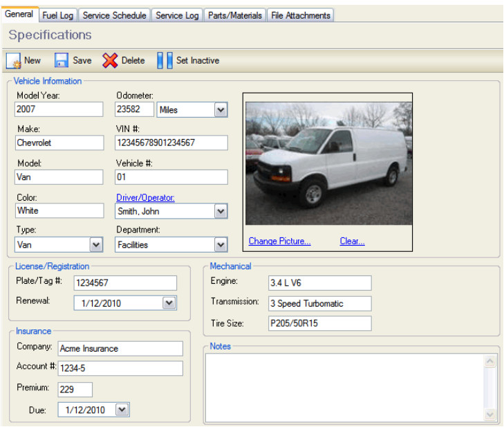Click the Notes scrollbar down arrow

[490, 414]
